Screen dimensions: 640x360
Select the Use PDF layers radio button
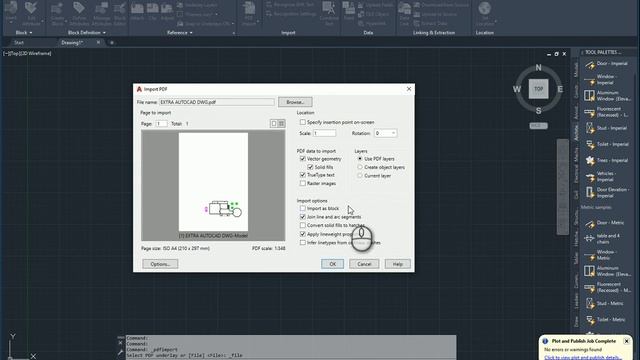coord(360,158)
